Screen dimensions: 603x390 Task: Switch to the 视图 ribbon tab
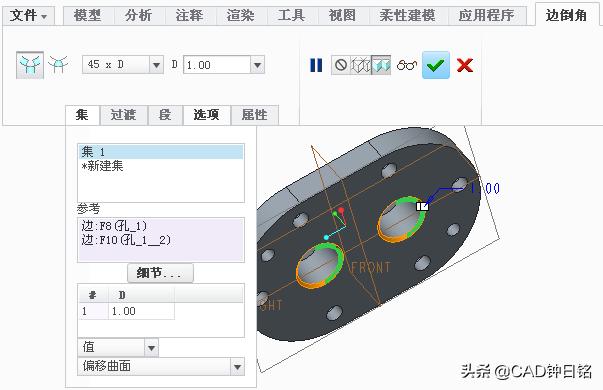(x=342, y=16)
